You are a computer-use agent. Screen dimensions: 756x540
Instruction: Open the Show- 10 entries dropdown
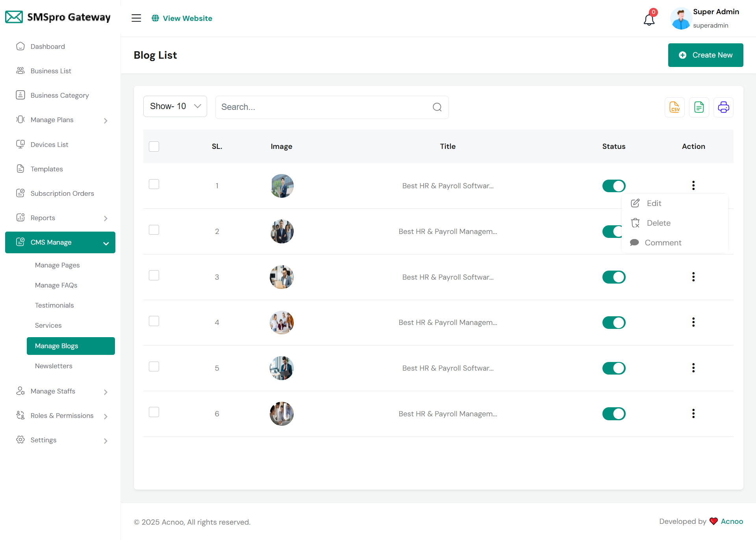pos(175,106)
